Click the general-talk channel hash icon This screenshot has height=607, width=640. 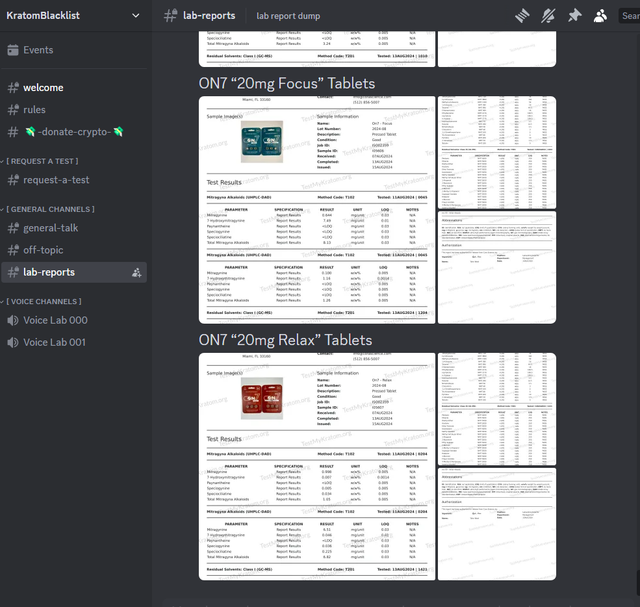[x=13, y=228]
